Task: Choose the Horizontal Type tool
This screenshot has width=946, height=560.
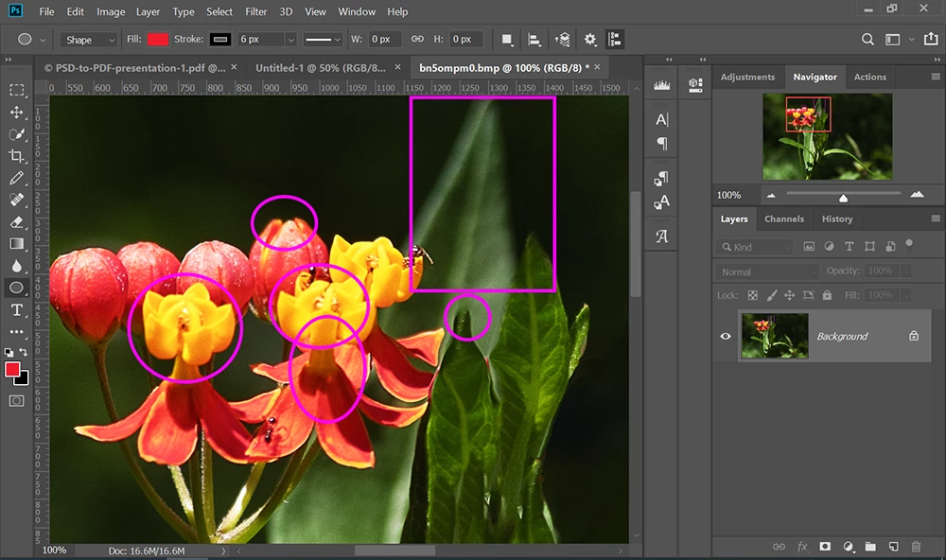Action: 16,310
